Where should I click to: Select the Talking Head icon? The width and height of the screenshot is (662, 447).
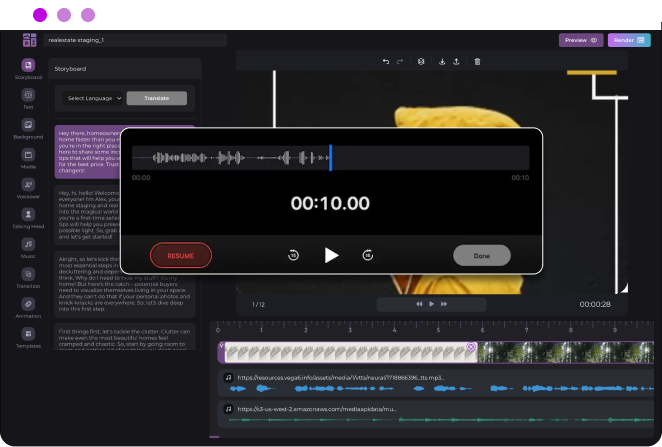(x=28, y=214)
